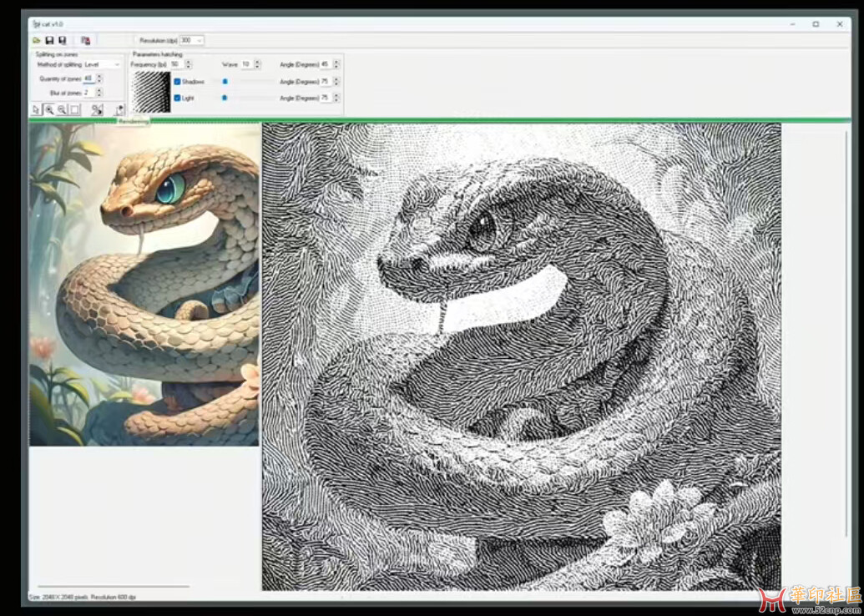This screenshot has width=864, height=616.
Task: Select the rectangle fit-view tool
Action: click(x=75, y=109)
